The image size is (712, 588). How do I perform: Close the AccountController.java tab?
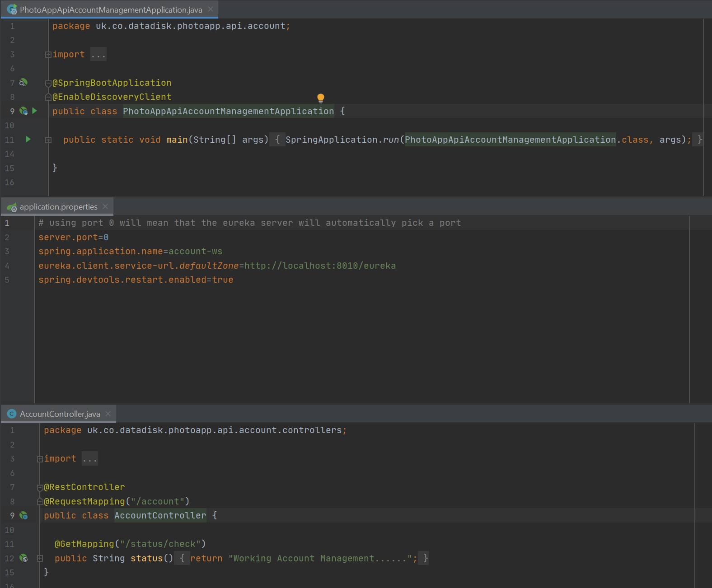[108, 414]
